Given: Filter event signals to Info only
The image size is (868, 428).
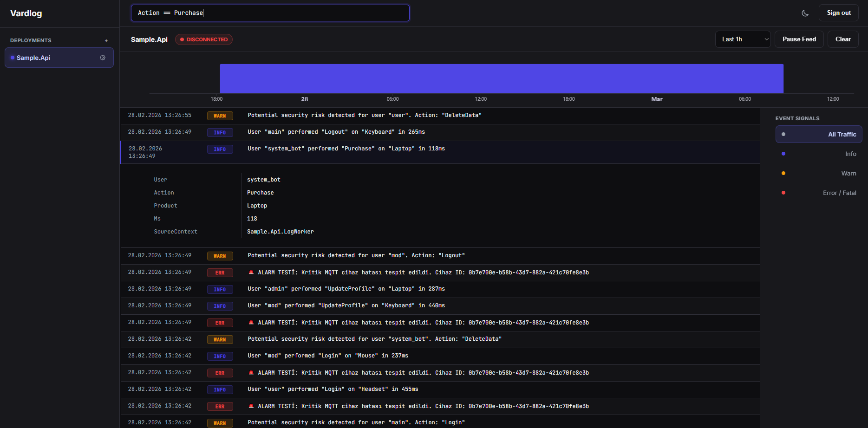Looking at the screenshot, I should click(x=819, y=154).
